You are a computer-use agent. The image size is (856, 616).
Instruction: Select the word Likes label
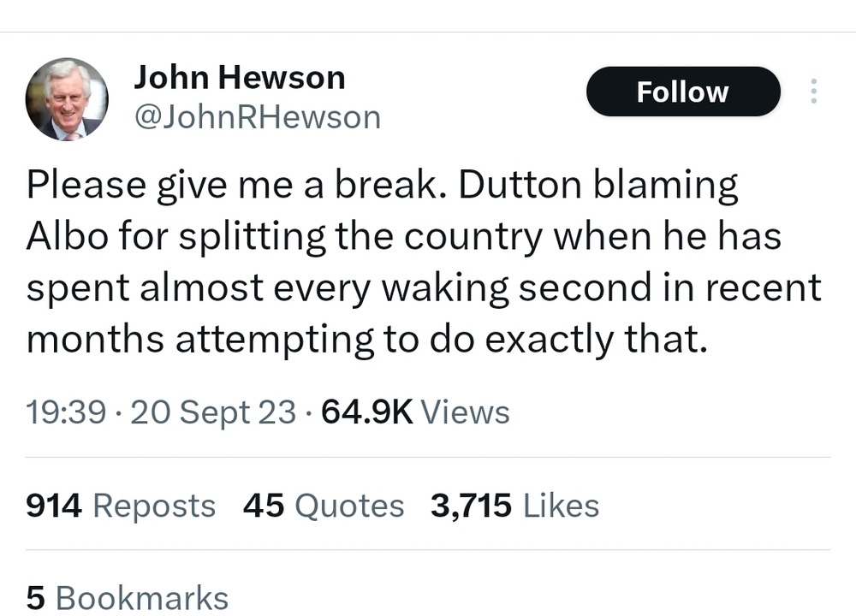tap(562, 506)
